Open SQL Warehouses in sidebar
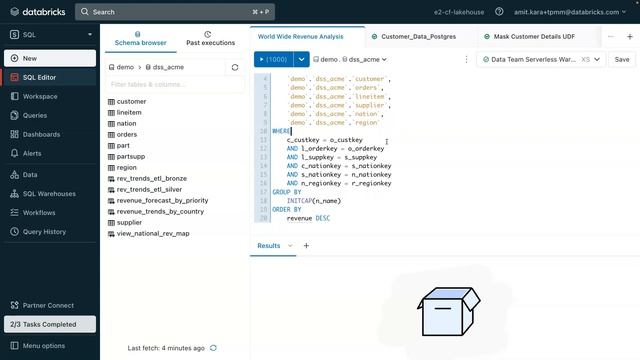Image resolution: width=640 pixels, height=360 pixels. point(50,194)
